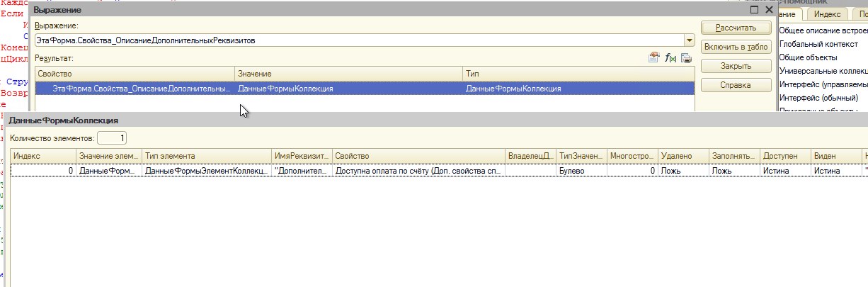Click the Индекс column header in the collection table

[x=43, y=155]
